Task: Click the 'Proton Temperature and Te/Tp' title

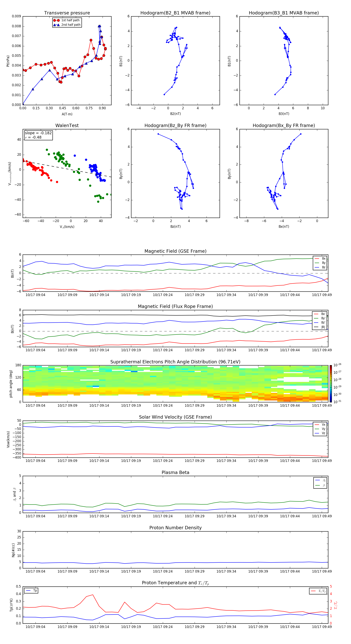Action: 175,583
